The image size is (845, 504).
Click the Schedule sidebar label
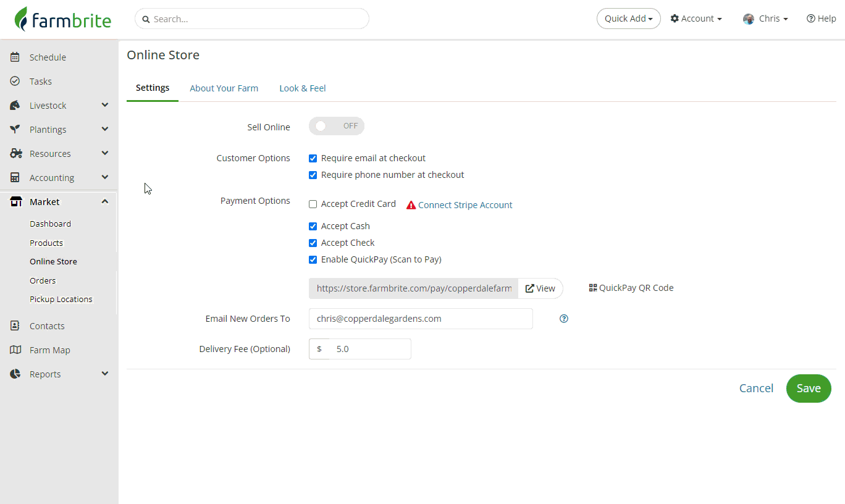click(x=48, y=57)
